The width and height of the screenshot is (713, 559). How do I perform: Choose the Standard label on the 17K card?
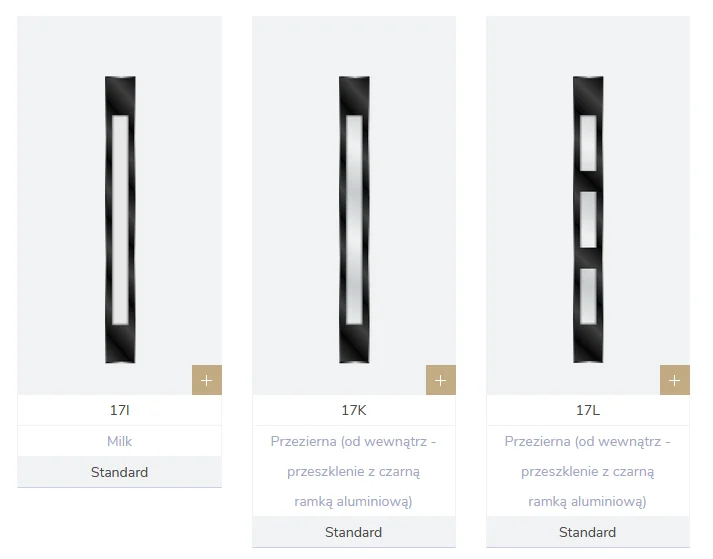354,532
